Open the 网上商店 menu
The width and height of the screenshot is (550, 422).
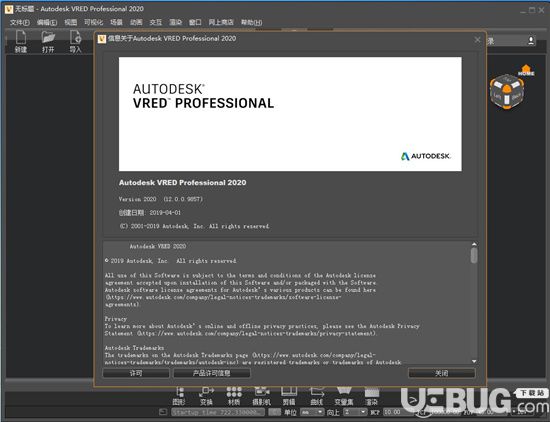coord(221,22)
